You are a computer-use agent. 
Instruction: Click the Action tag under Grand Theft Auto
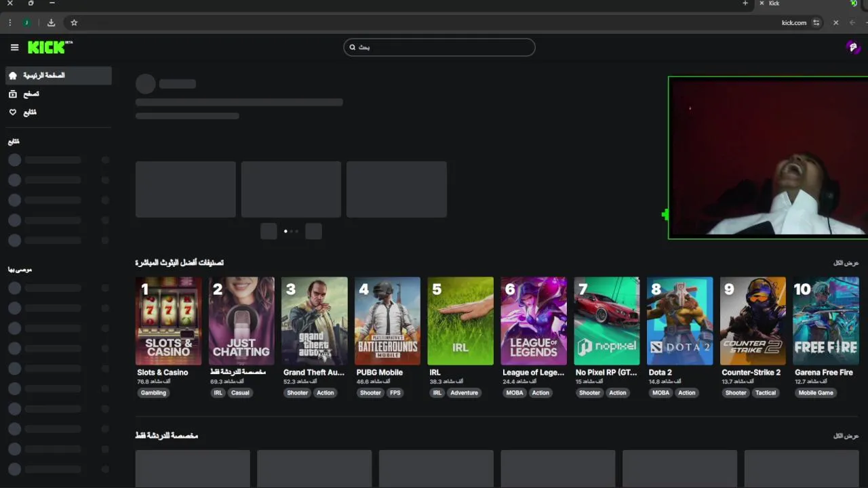click(x=325, y=392)
